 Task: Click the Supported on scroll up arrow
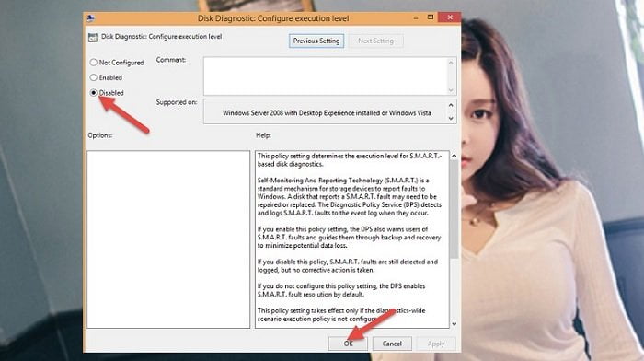pos(451,105)
